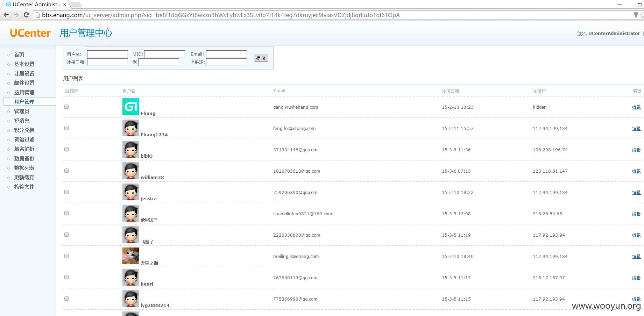Click the jessica user avatar
644x316 pixels.
[131, 192]
